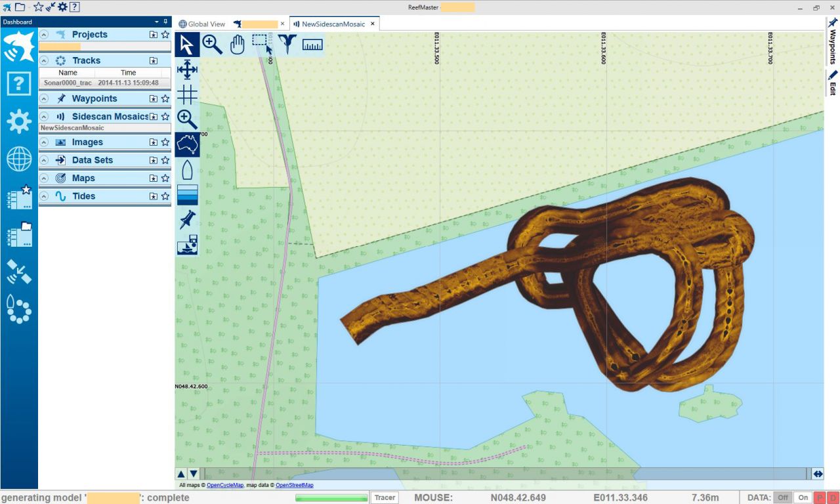
Task: Open the OpenStreetMap link
Action: 294,486
